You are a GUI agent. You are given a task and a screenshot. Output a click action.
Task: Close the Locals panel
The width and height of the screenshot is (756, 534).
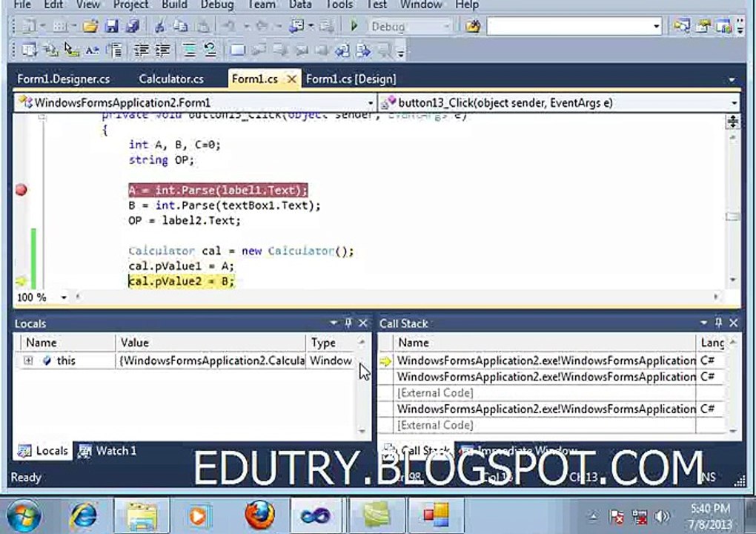point(363,323)
